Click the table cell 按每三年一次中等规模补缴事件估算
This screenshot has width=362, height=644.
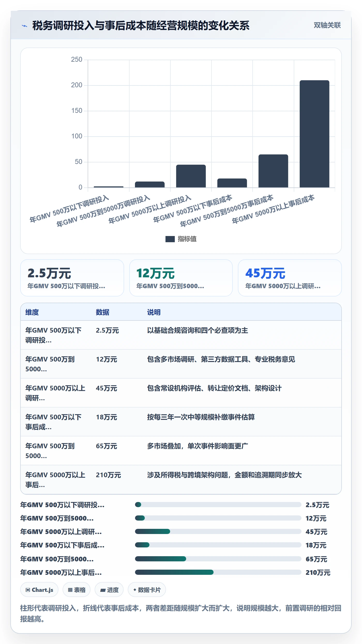tap(201, 417)
